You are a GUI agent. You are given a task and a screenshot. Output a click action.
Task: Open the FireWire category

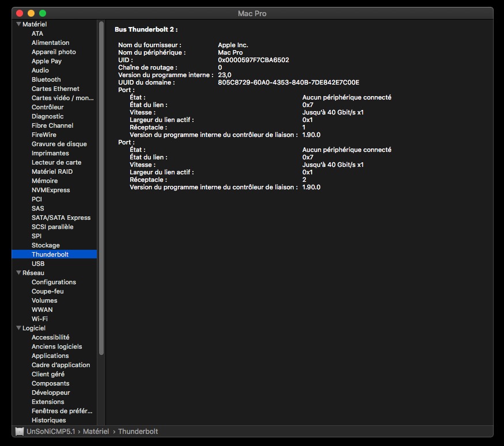tap(44, 135)
